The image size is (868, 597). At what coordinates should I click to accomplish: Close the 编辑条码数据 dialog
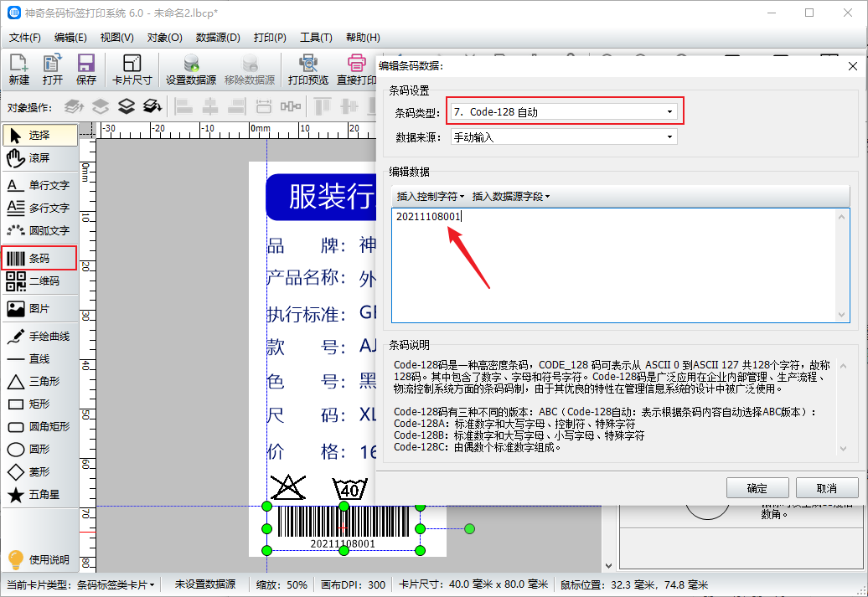853,66
